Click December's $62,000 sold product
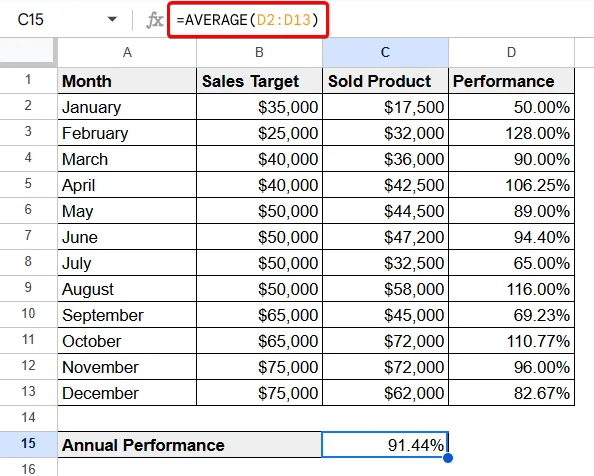594x476 pixels. pos(385,393)
